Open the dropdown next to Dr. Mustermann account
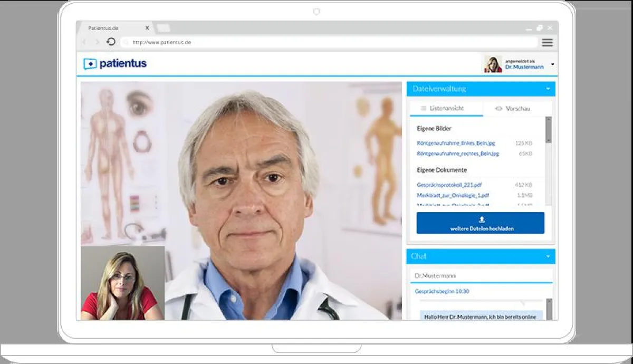The image size is (633, 364). tap(552, 65)
